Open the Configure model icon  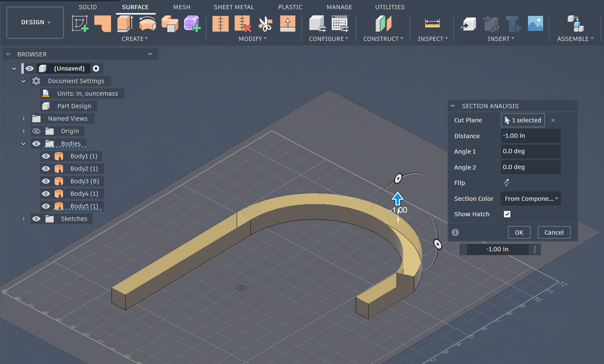(x=318, y=23)
